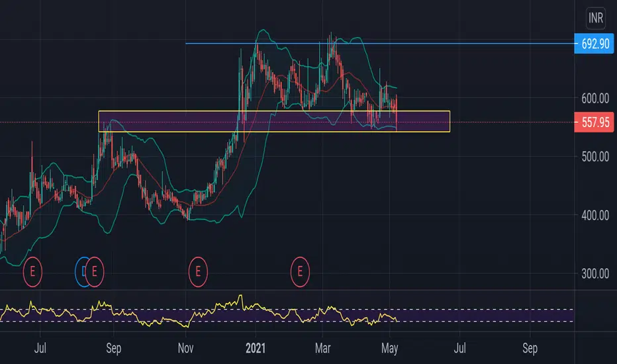The image size is (617, 364).
Task: Click the Jul 2020 time axis label
Action: click(40, 348)
